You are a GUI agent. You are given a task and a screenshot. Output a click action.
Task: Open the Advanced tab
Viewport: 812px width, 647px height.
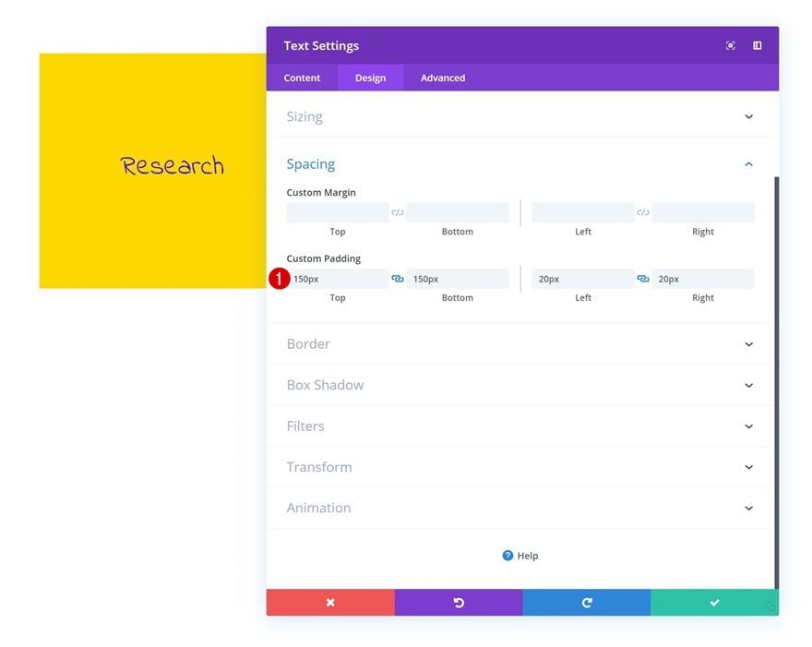point(443,78)
